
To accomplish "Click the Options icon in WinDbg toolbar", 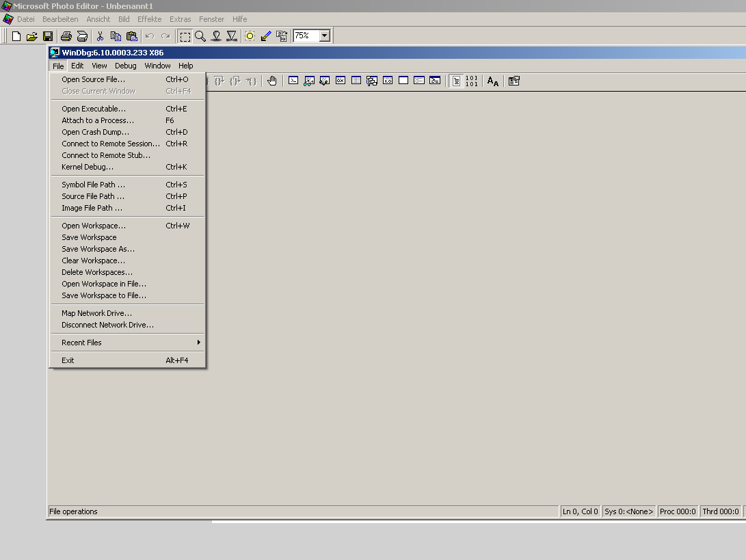I will click(514, 81).
